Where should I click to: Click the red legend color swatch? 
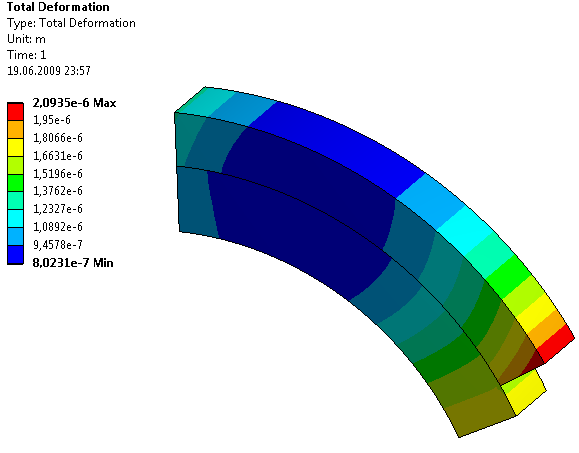[16, 111]
